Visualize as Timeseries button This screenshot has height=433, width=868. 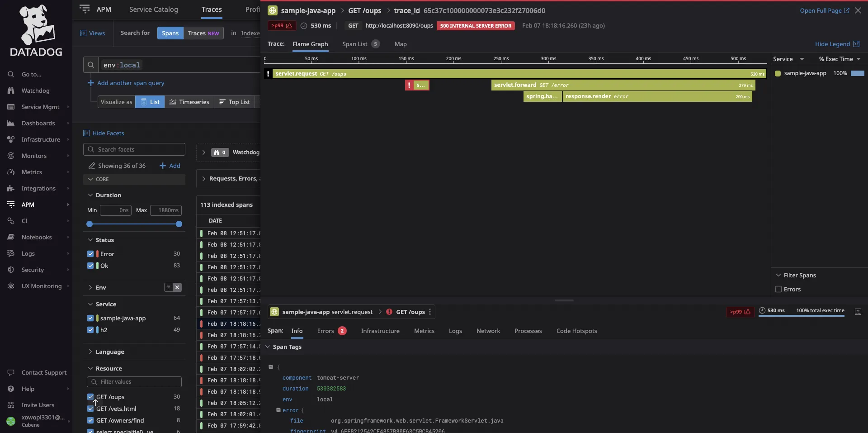(189, 102)
